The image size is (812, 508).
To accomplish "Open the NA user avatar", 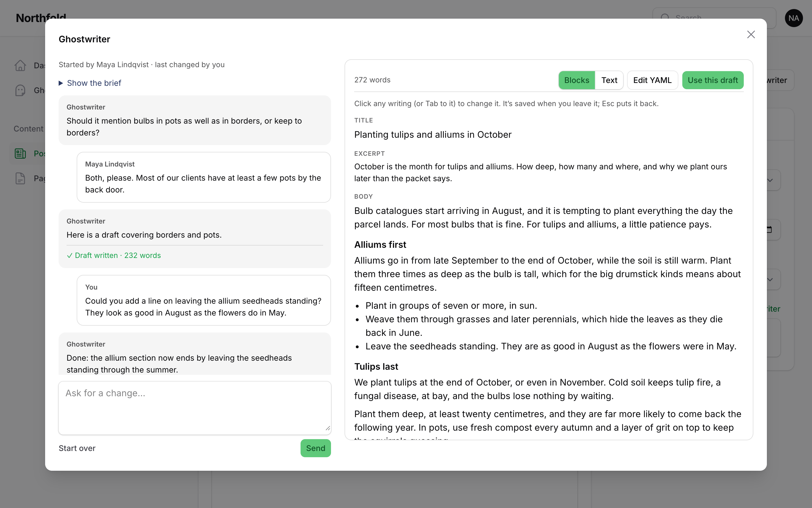I will pos(794,18).
